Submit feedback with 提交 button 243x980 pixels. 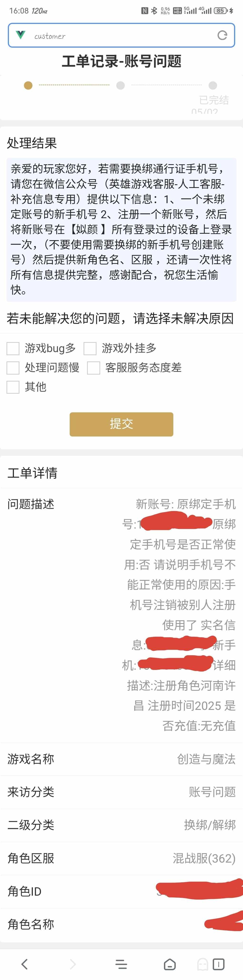121,424
